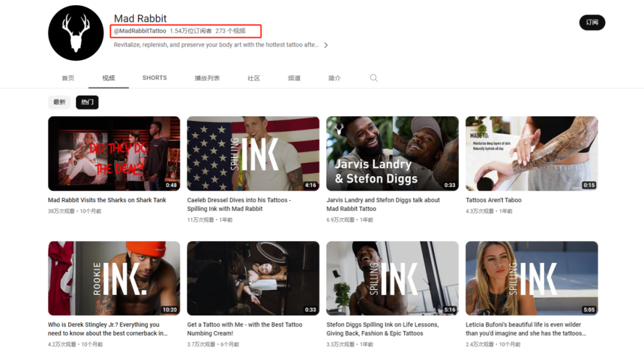Open the Tattoos Aren't Taboo thumbnail
This screenshot has height=358, width=644.
click(531, 154)
